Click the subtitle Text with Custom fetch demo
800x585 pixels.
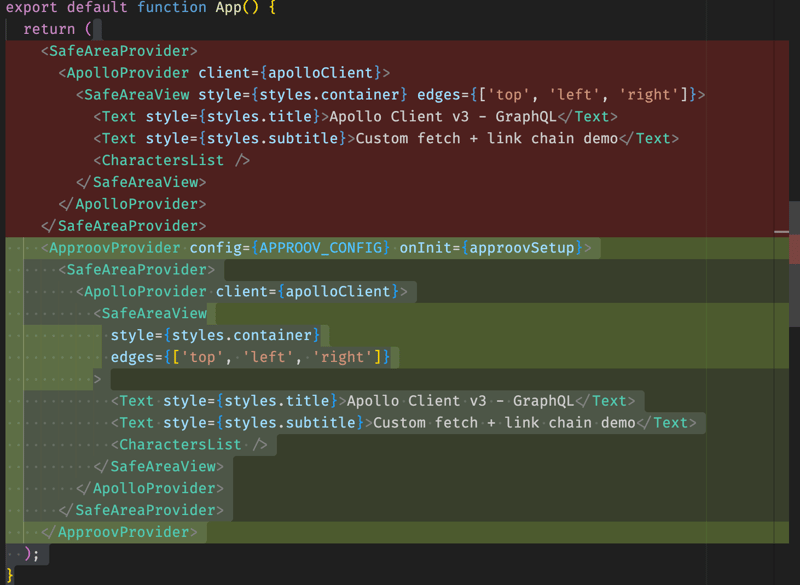pos(400,422)
